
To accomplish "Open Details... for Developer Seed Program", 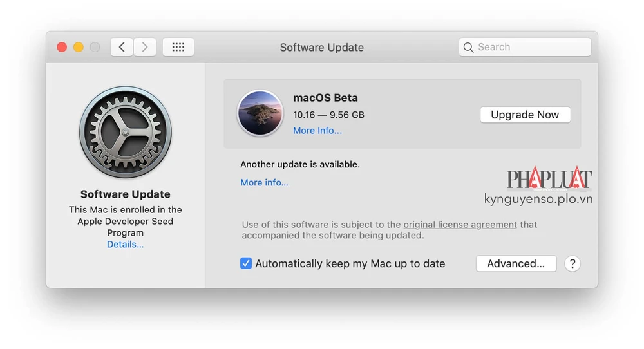I will (x=126, y=244).
